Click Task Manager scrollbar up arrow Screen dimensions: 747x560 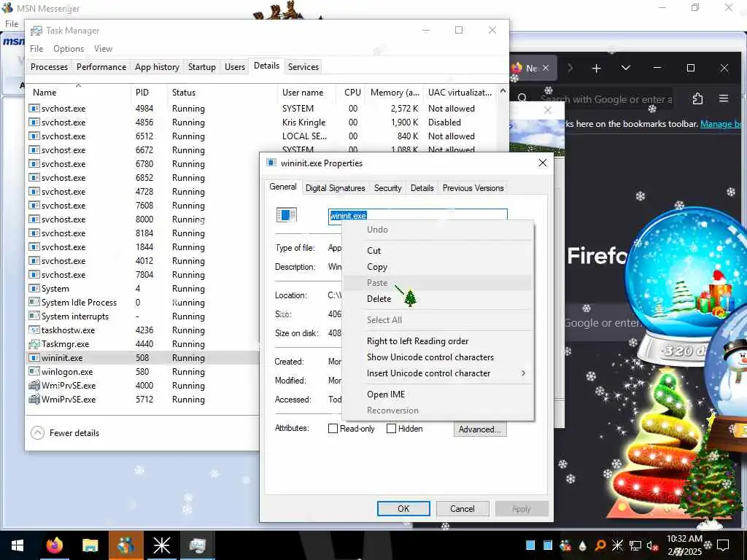click(503, 91)
